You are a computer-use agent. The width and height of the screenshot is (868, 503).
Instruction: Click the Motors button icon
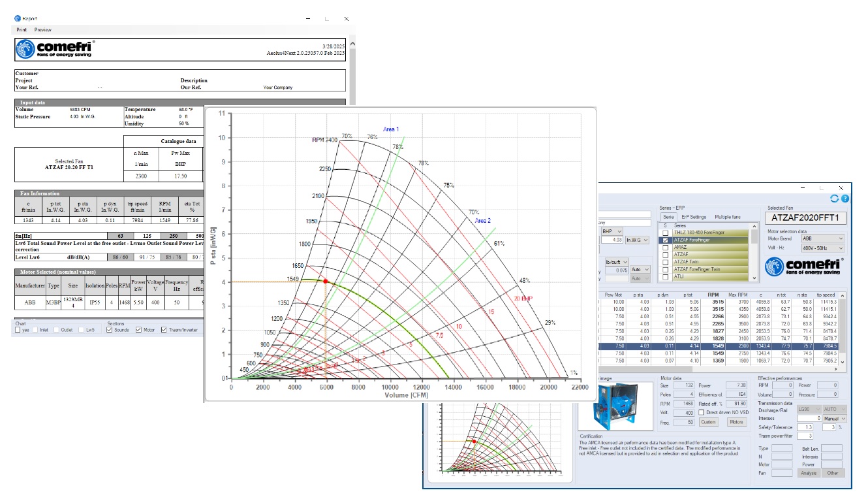tap(737, 422)
